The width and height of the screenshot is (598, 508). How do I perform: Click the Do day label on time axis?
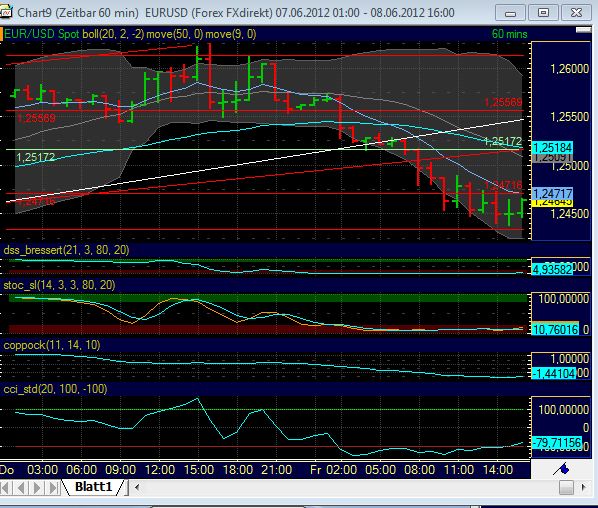(x=7, y=470)
